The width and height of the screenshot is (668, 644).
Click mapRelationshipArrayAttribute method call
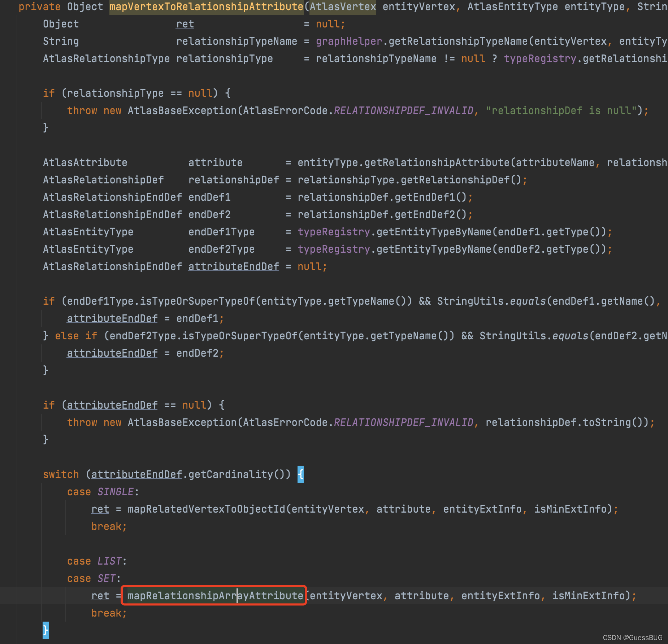tap(215, 596)
